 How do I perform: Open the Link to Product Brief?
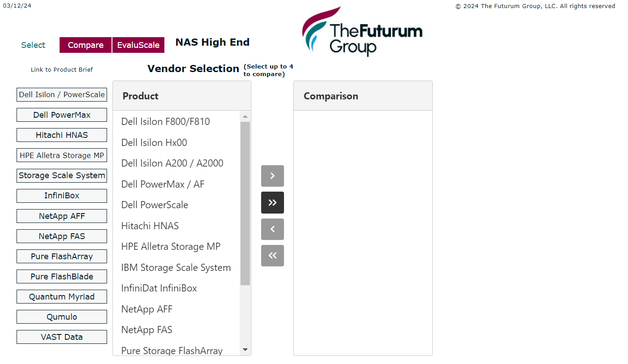61,69
